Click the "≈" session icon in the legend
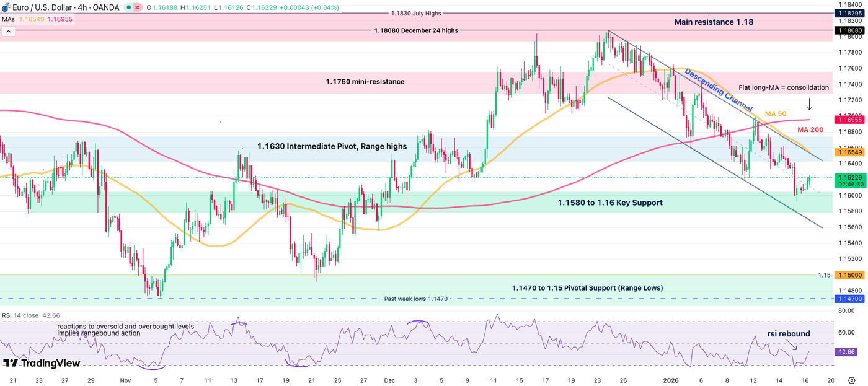Viewport: 868px width, 386px height. 138,6
